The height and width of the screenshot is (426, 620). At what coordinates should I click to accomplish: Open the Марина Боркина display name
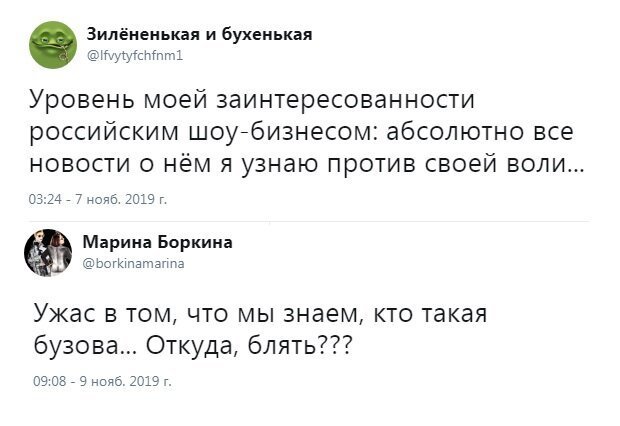pyautogui.click(x=156, y=242)
